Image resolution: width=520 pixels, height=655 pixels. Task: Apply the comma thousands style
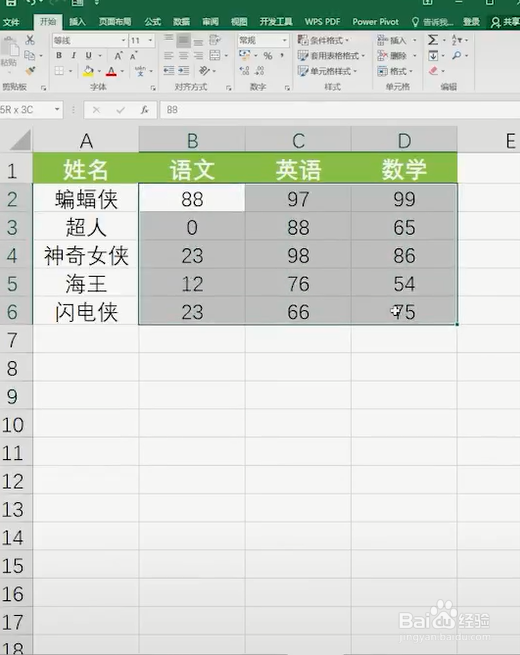pos(282,55)
